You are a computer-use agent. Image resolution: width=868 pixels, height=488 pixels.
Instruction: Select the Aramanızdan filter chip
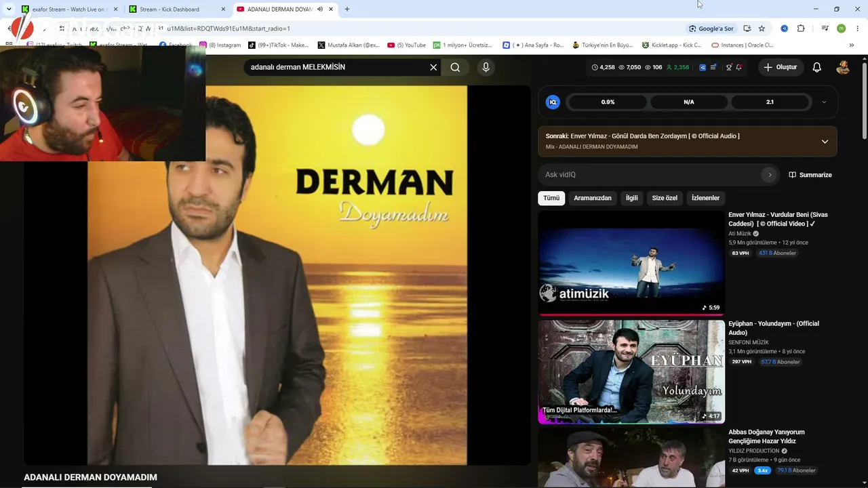click(x=593, y=198)
